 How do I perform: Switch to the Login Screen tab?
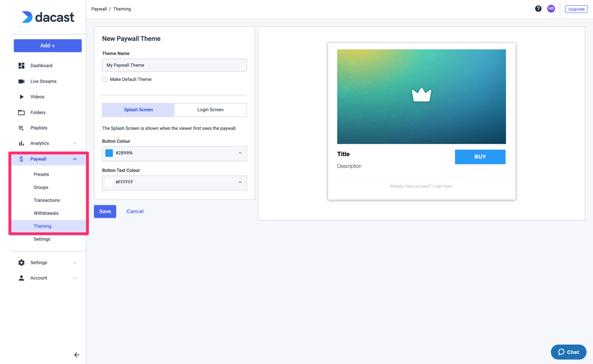click(211, 110)
